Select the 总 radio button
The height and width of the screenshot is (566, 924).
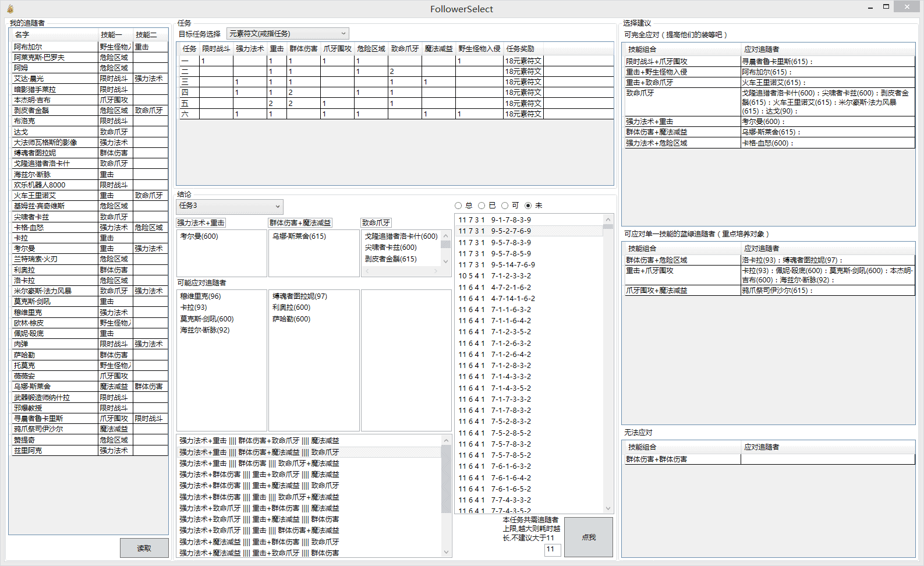click(458, 206)
